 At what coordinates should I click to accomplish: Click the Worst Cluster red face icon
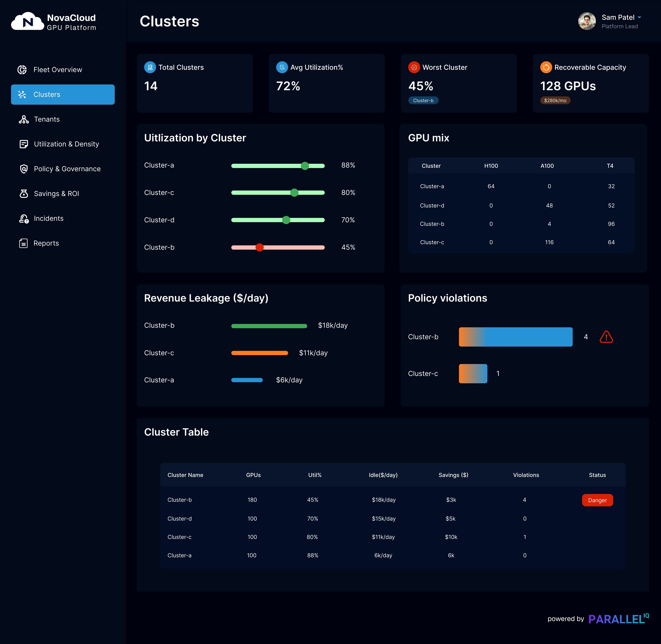(414, 67)
